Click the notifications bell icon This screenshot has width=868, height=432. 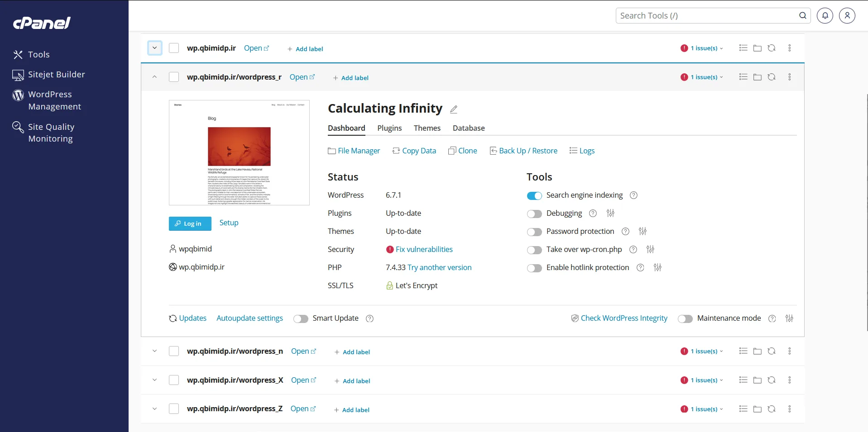pos(825,16)
